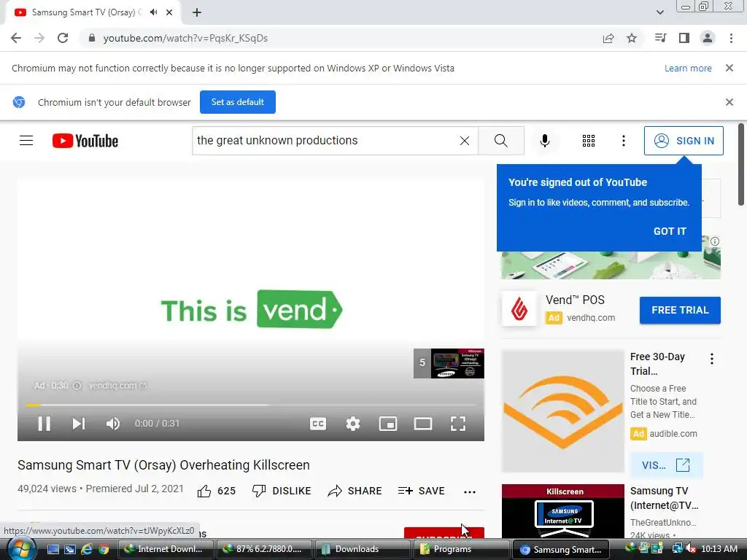
Task: Skip to next video in player
Action: coord(79,424)
